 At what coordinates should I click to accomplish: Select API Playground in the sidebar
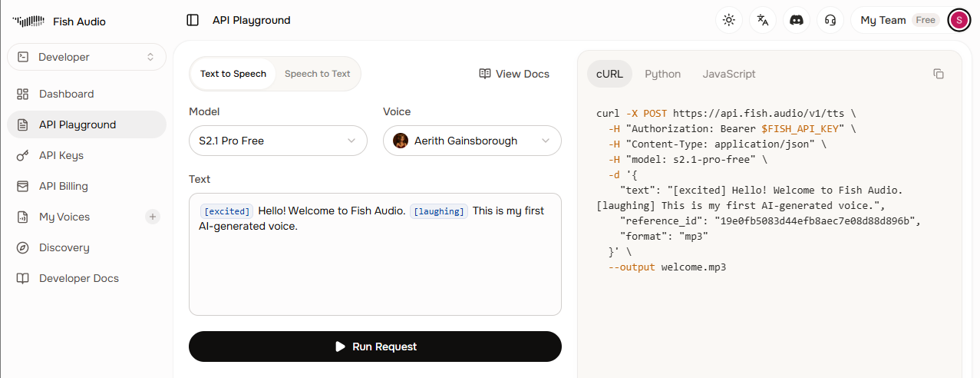click(87, 124)
